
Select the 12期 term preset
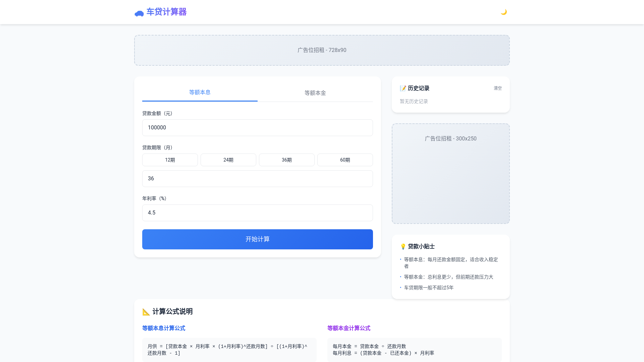pos(170,160)
